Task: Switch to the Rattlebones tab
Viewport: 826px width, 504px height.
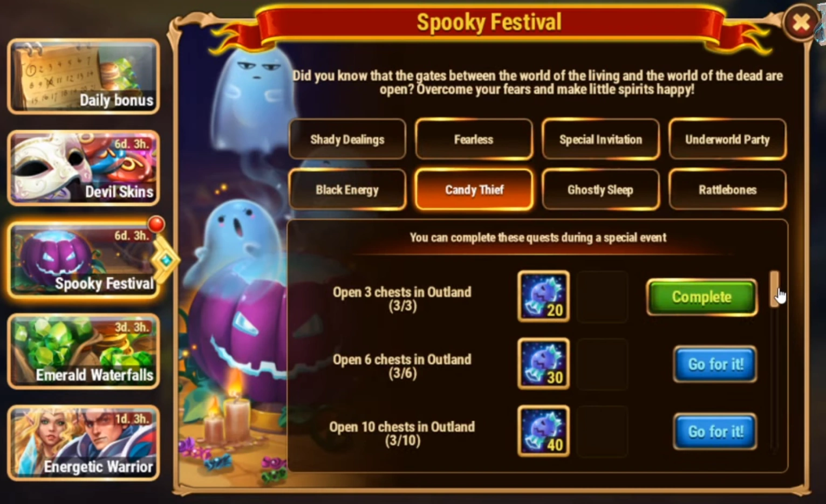Action: click(x=727, y=190)
